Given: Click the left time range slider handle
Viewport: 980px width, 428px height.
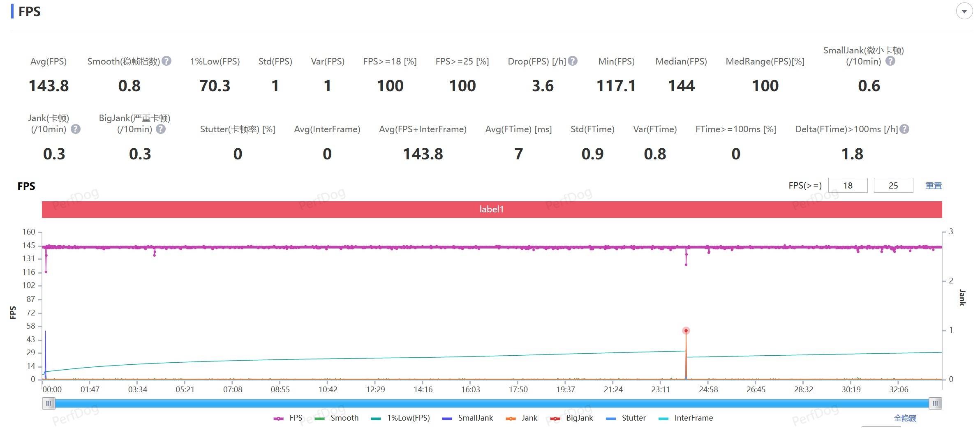Looking at the screenshot, I should 49,403.
